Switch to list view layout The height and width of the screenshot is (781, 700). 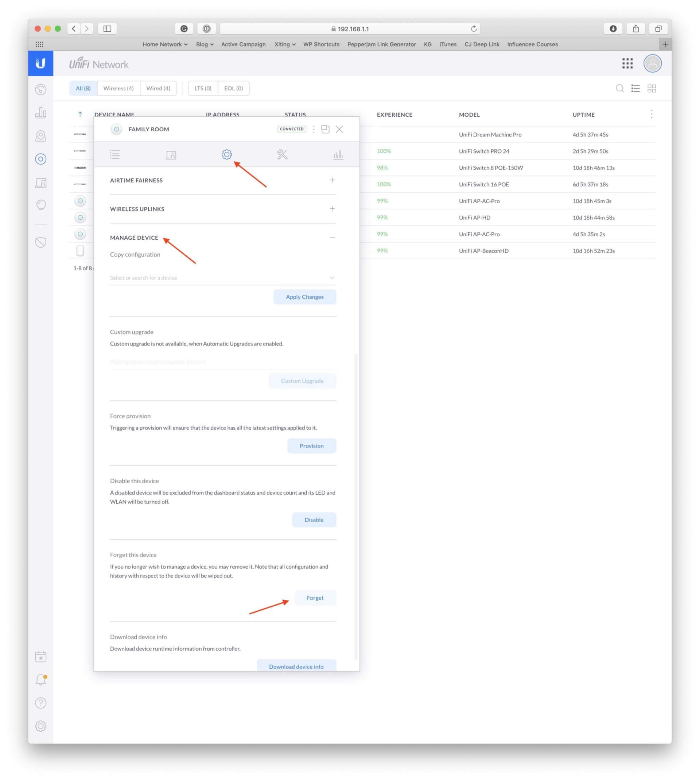(635, 89)
